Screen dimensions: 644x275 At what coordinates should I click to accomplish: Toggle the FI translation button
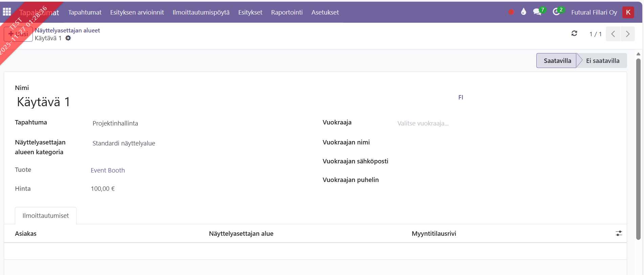[x=460, y=97]
